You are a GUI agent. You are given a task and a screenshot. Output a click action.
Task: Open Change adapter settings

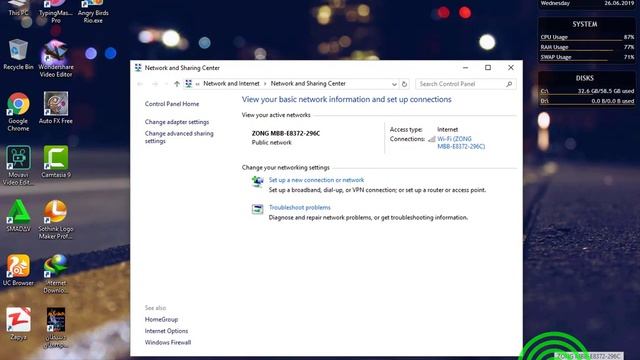(x=177, y=122)
